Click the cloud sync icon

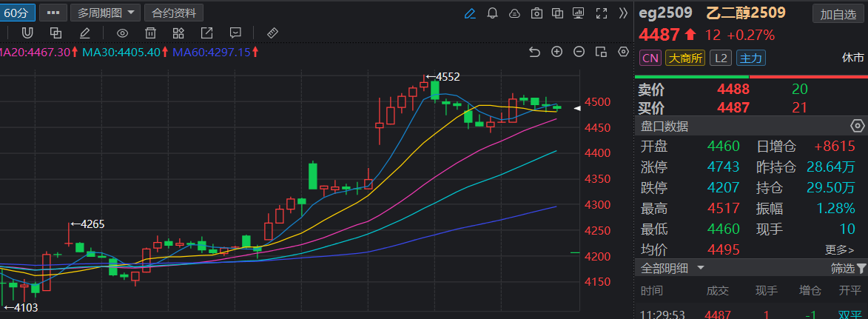[x=514, y=13]
